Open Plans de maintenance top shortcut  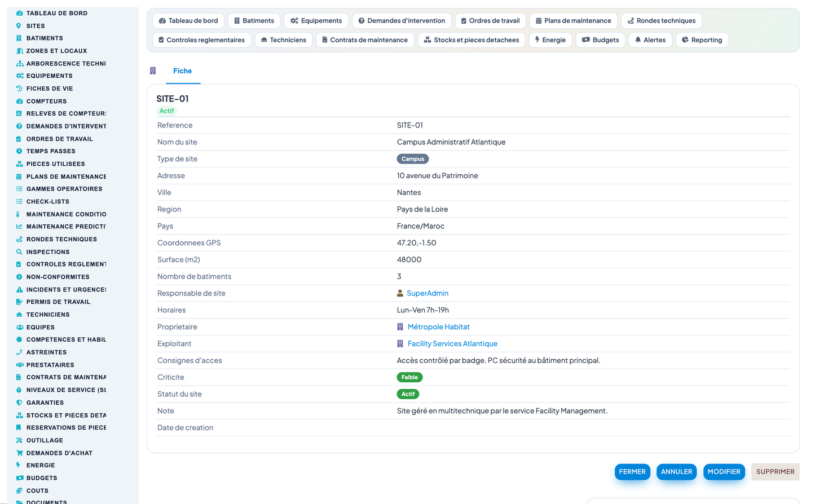coord(574,21)
